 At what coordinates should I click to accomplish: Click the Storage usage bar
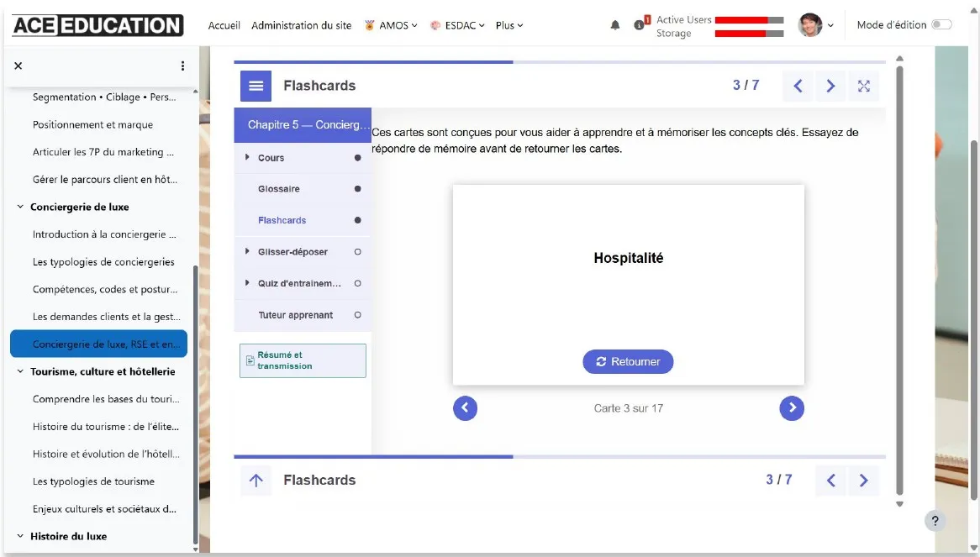click(749, 33)
